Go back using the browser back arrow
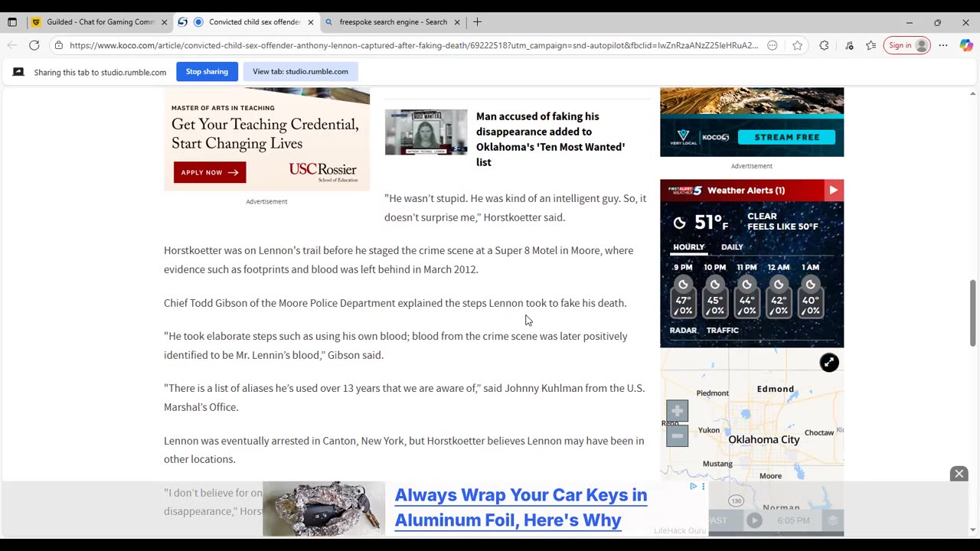 point(12,45)
